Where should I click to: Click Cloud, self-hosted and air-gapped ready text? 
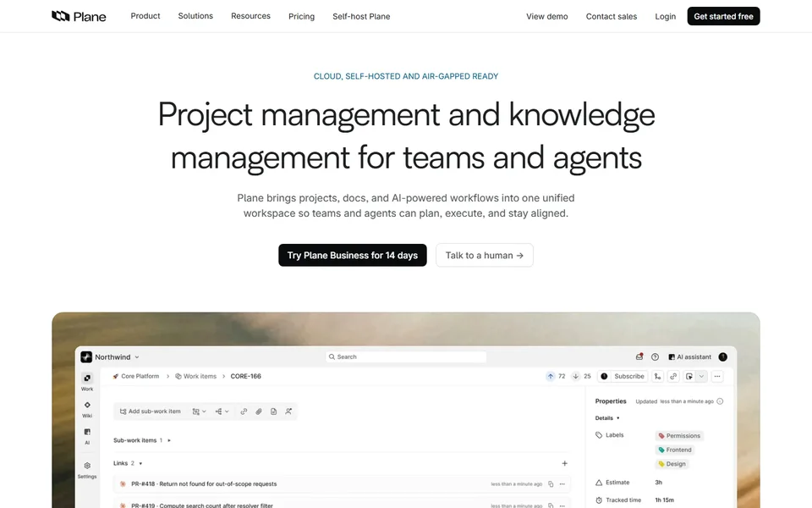pyautogui.click(x=406, y=76)
